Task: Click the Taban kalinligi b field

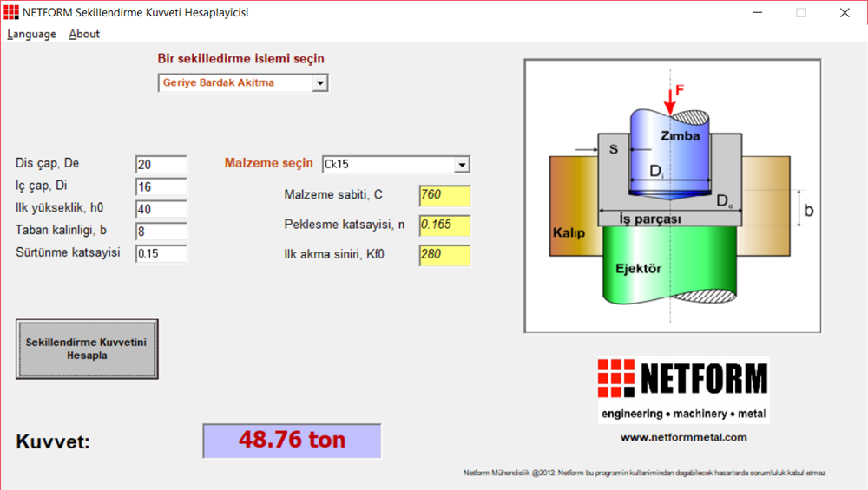Action: coord(161,232)
